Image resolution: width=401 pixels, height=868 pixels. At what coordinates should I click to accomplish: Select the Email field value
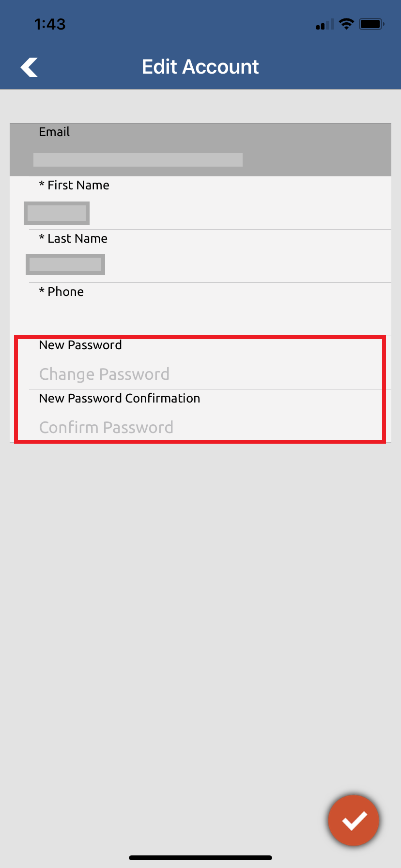point(138,160)
